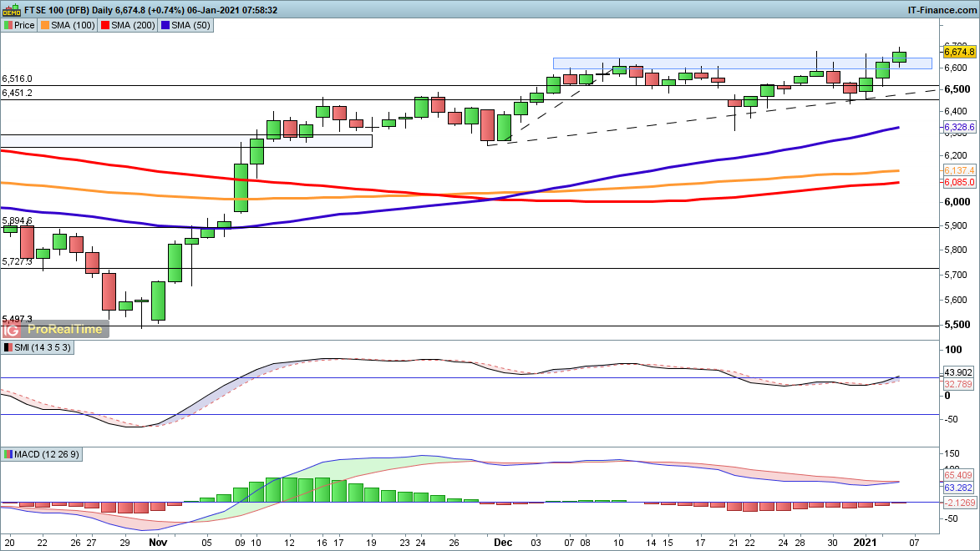
Task: Open the SMA (200) indicator settings
Action: click(x=128, y=25)
